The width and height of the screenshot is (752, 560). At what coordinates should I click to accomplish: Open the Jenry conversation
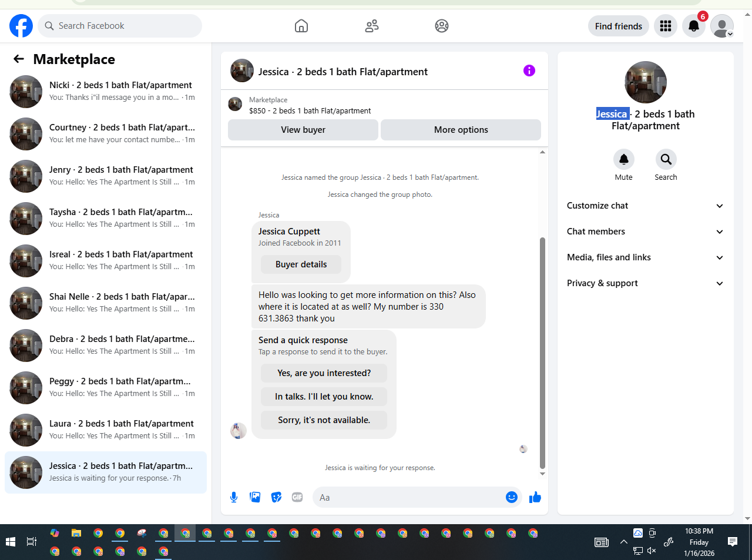tap(106, 176)
